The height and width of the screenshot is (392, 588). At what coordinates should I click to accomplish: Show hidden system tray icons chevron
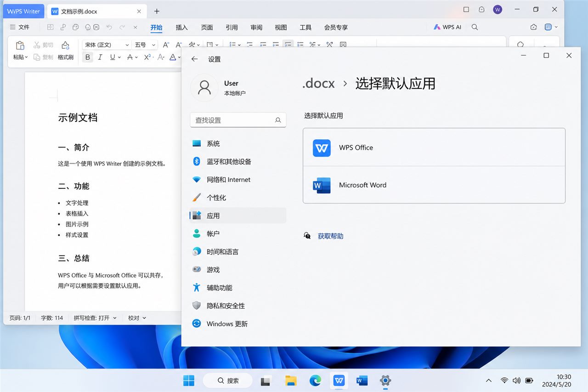(489, 381)
